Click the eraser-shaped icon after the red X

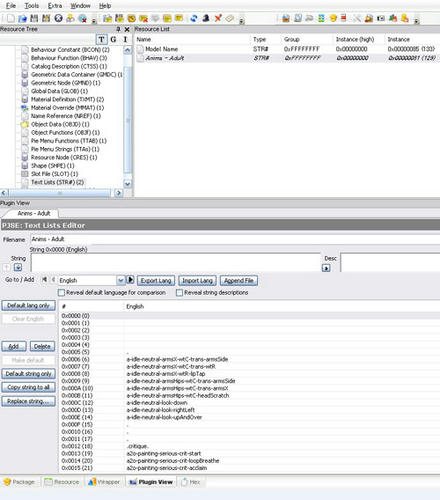[x=230, y=18]
